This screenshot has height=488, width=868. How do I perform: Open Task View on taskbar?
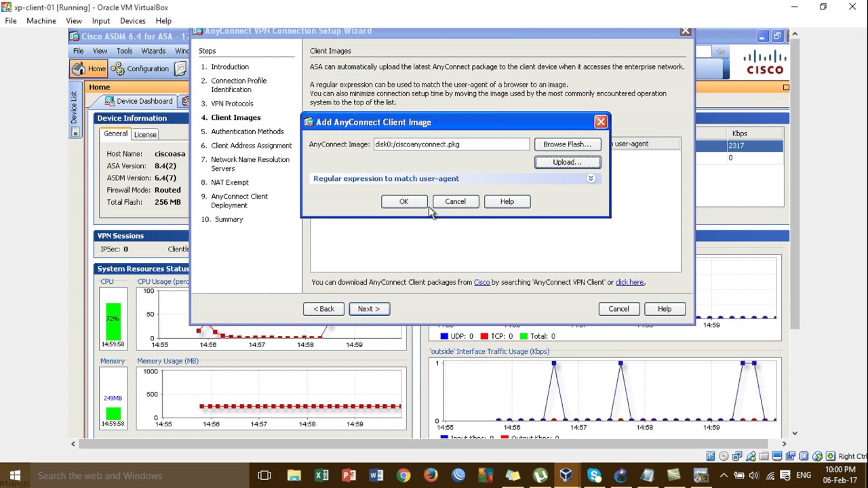tap(264, 476)
